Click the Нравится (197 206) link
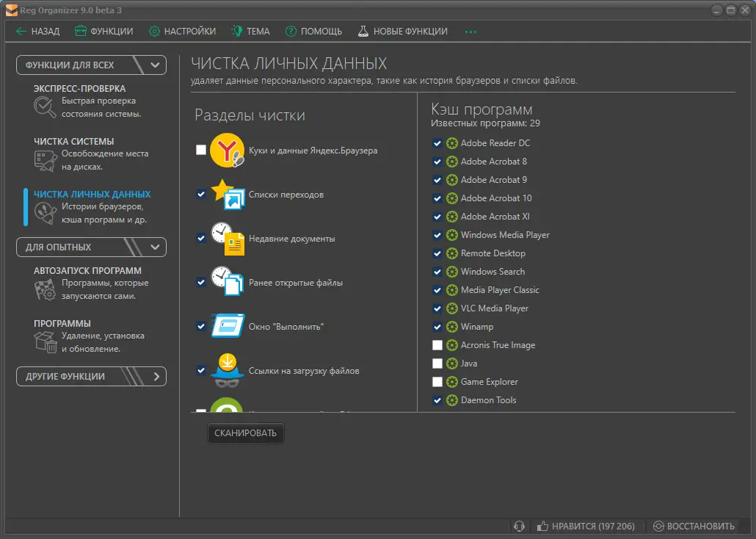The width and height of the screenshot is (756, 539). point(593,527)
